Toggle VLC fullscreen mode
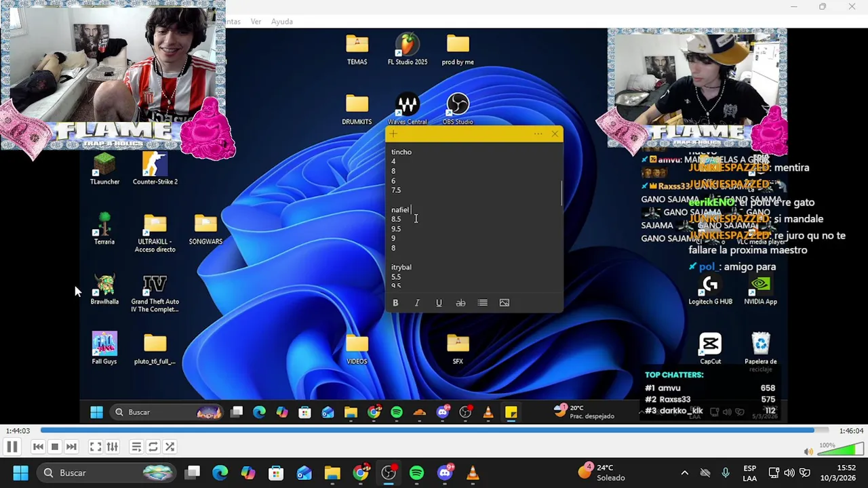 (x=96, y=447)
